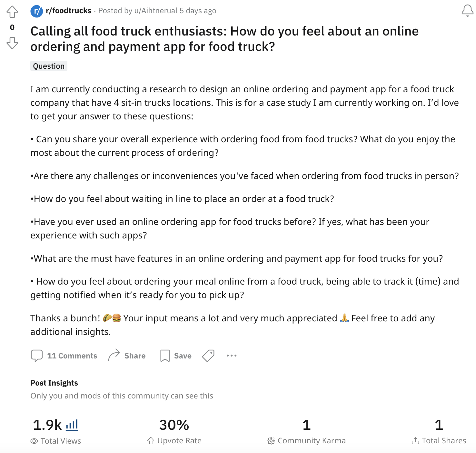476x453 pixels.
Task: Click the share arrow icon
Action: pyautogui.click(x=114, y=355)
